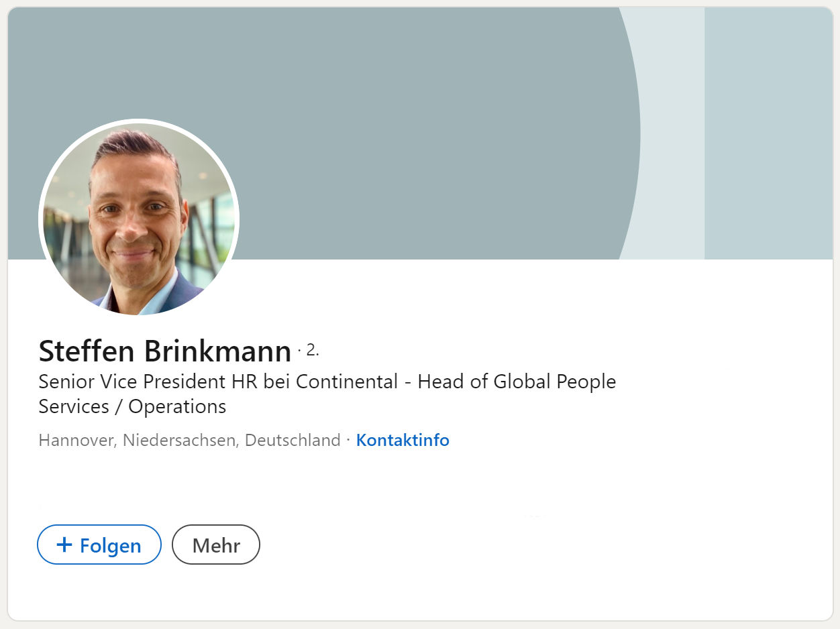This screenshot has height=629, width=840.
Task: View Steffen Brinkmann's round profile photo
Action: coord(139,219)
